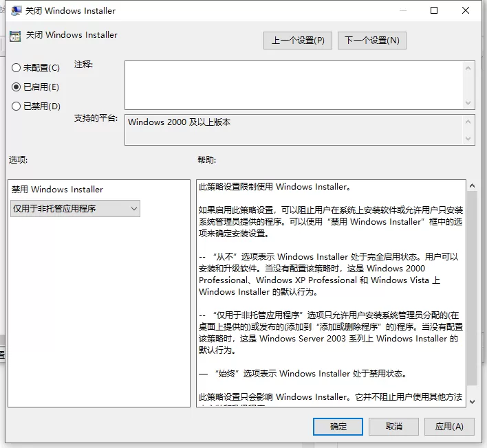The width and height of the screenshot is (487, 448).
Task: Click the Windows 2000 及以上版本 text
Action: pos(180,122)
